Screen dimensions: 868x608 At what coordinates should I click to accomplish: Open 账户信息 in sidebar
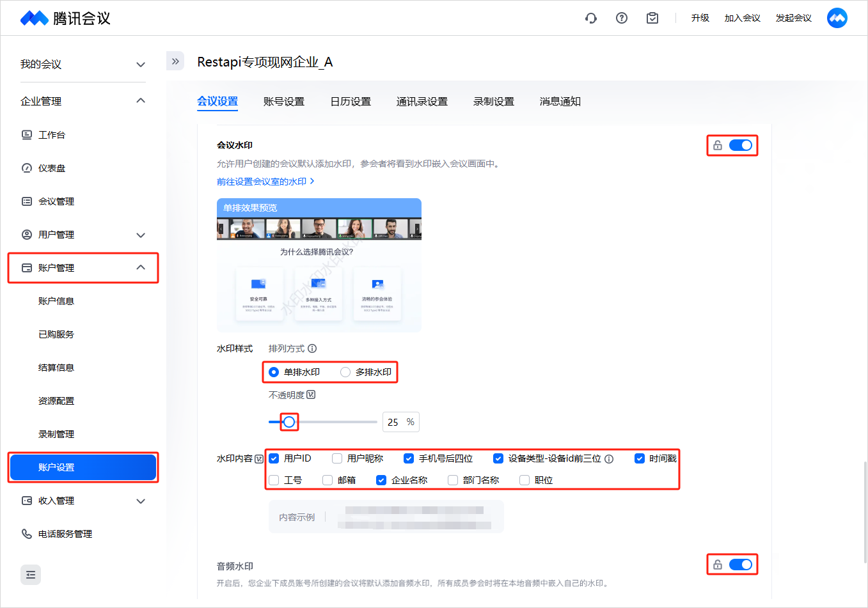(x=56, y=301)
